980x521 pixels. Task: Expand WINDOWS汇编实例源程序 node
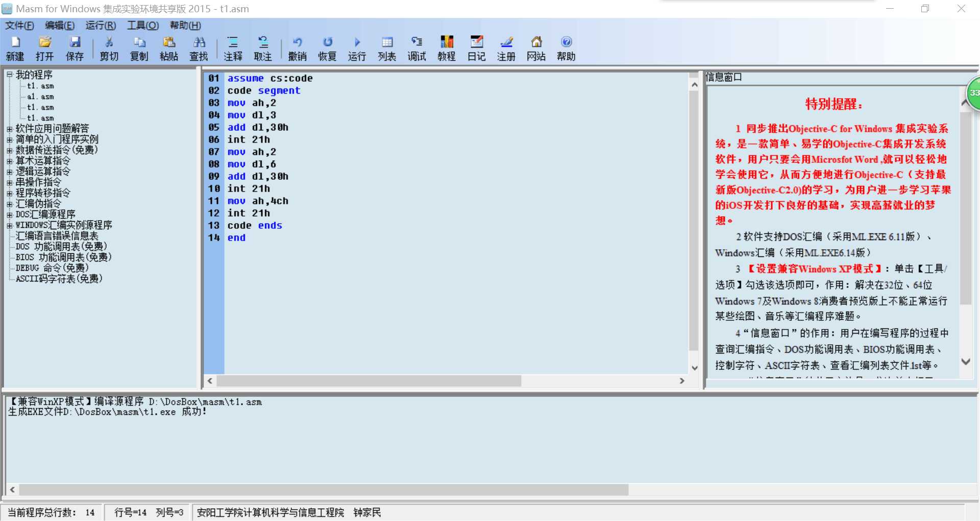[9, 225]
